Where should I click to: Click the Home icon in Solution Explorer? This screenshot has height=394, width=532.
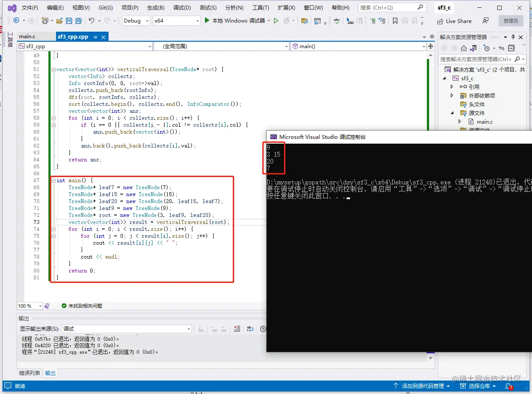point(464,48)
